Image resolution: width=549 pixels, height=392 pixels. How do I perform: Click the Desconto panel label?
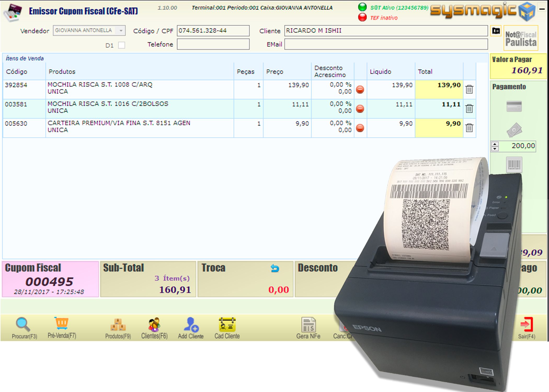coord(318,268)
